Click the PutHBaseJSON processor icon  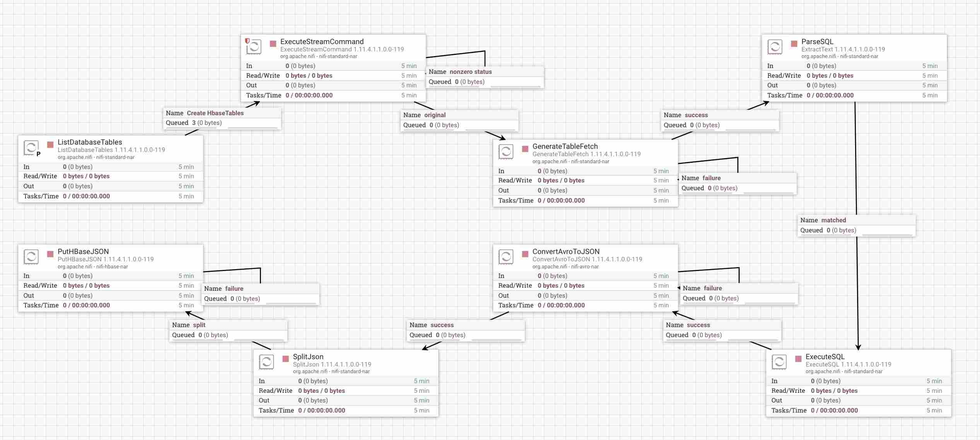[31, 257]
